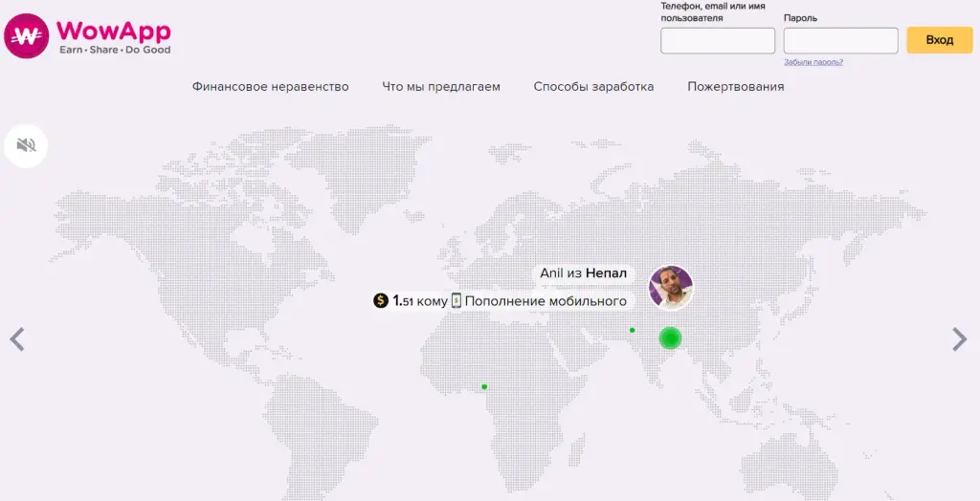Open the Способы заработка menu item
Viewport: 980px width, 501px height.
(x=593, y=87)
